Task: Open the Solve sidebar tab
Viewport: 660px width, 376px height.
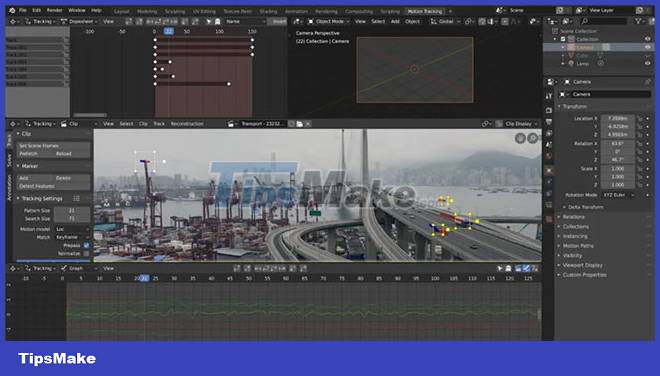Action: click(x=9, y=160)
